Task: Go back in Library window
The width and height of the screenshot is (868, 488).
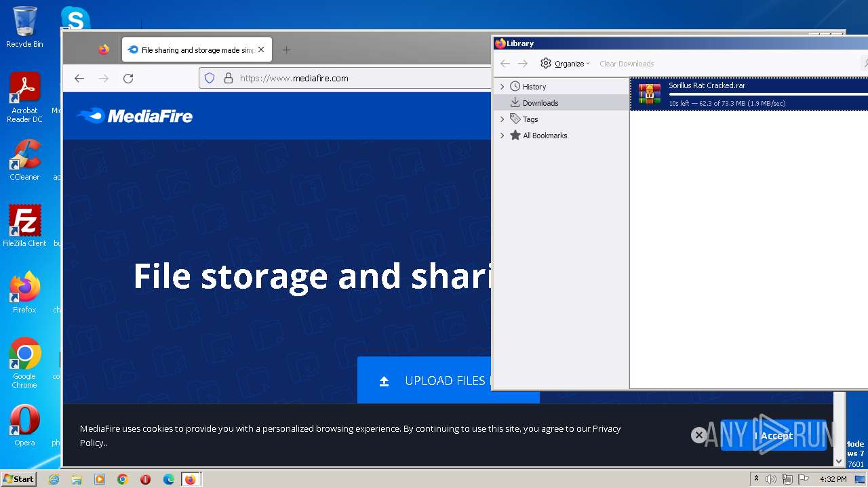Action: coord(505,63)
